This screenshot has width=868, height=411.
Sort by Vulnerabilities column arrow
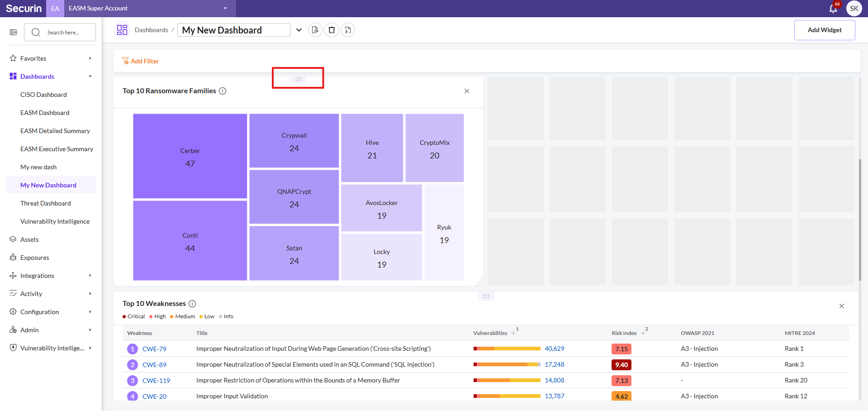pos(513,333)
